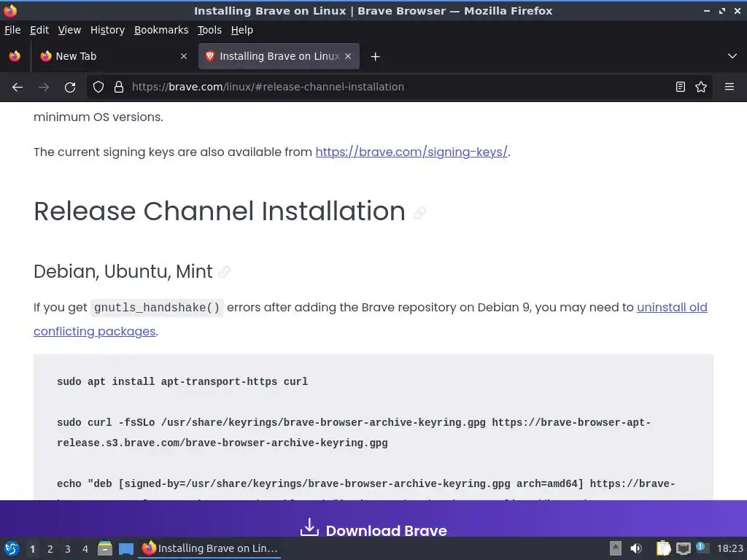Go back to the previous page

tap(18, 87)
